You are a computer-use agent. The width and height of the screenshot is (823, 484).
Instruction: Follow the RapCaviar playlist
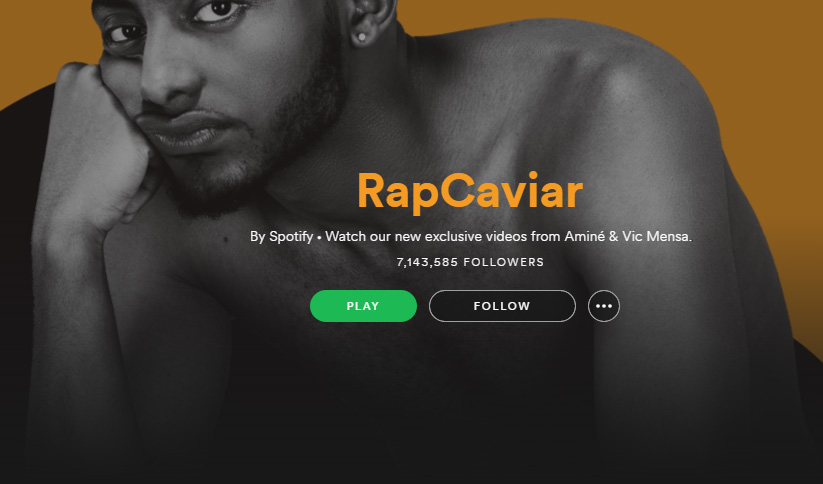pos(502,306)
